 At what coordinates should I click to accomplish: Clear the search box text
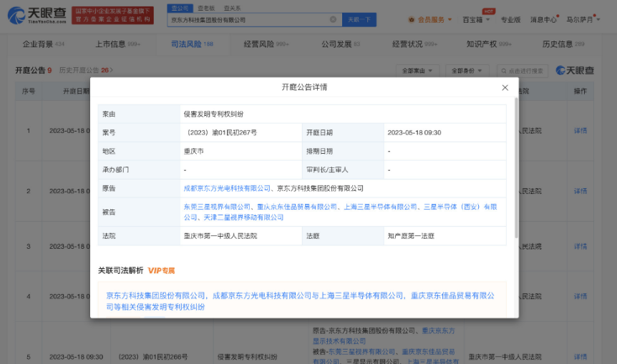point(333,20)
